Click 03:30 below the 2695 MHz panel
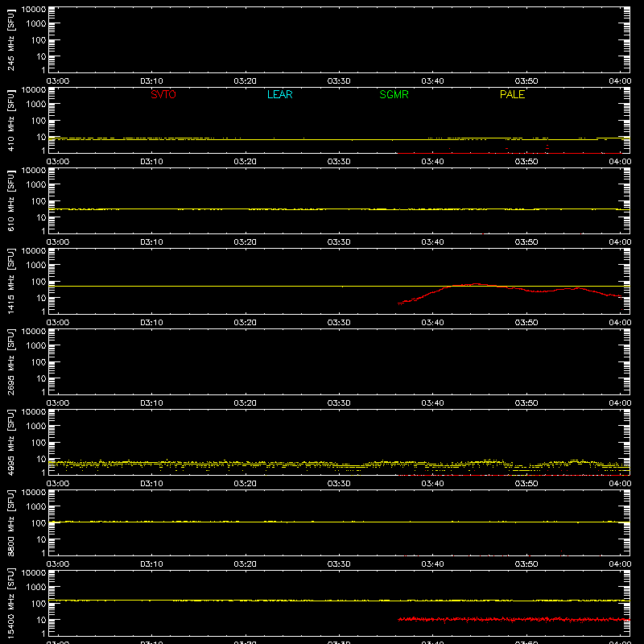The image size is (644, 644). coord(339,403)
